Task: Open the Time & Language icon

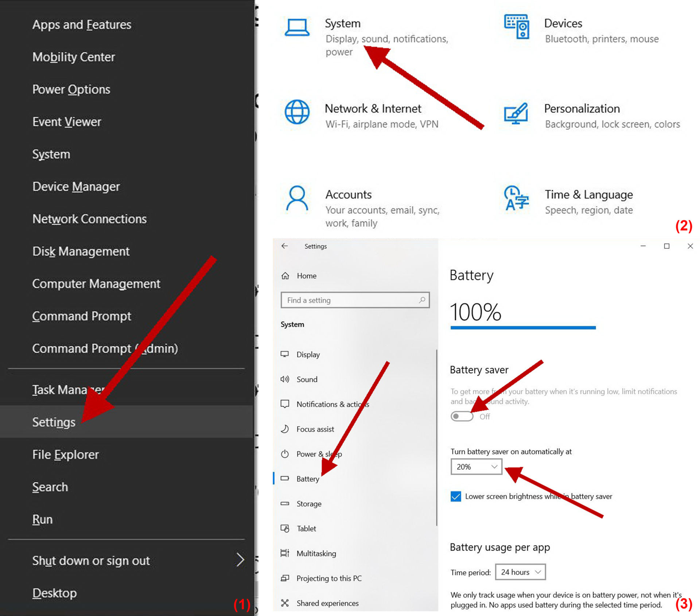Action: point(516,198)
